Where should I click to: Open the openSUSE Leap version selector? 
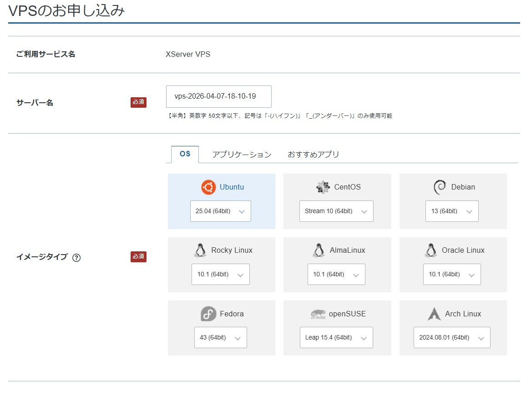[336, 337]
